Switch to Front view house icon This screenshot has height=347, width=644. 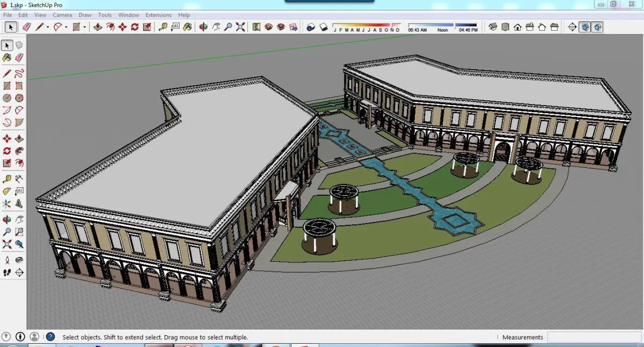[x=517, y=27]
